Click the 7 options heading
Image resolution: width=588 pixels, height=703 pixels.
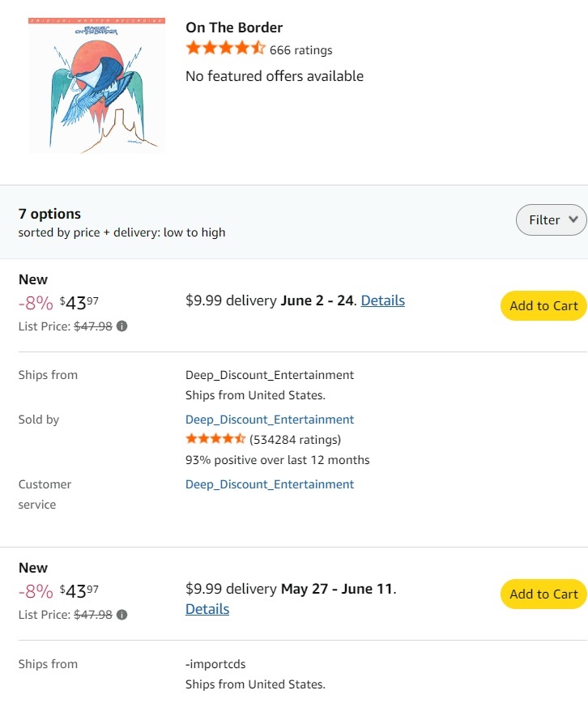[x=49, y=214]
